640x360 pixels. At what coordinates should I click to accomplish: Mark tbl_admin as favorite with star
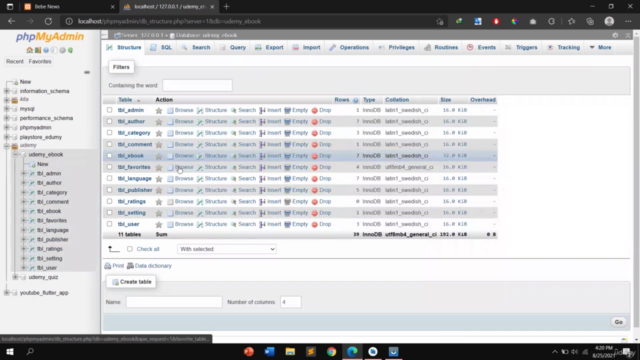click(x=159, y=110)
